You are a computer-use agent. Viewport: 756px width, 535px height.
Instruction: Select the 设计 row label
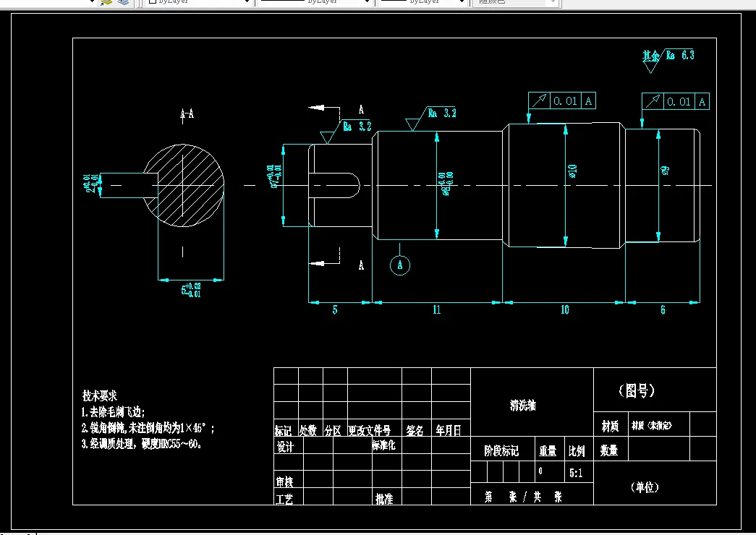(x=286, y=447)
